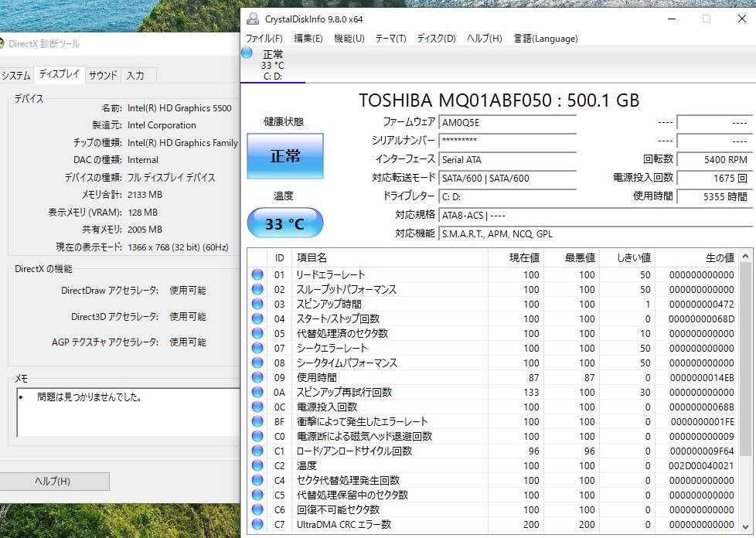The image size is (756, 538).
Task: Switch to サウンド tab in DirectX tool
Action: click(x=103, y=75)
